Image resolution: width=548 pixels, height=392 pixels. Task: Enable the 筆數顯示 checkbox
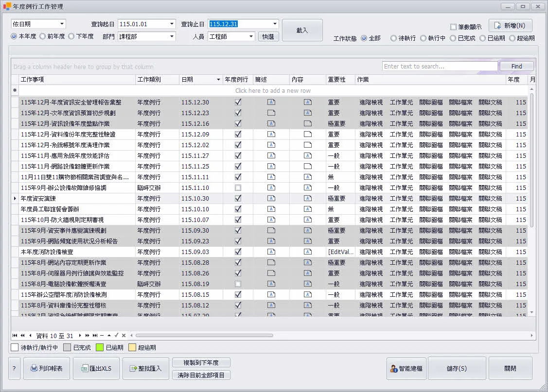(453, 27)
